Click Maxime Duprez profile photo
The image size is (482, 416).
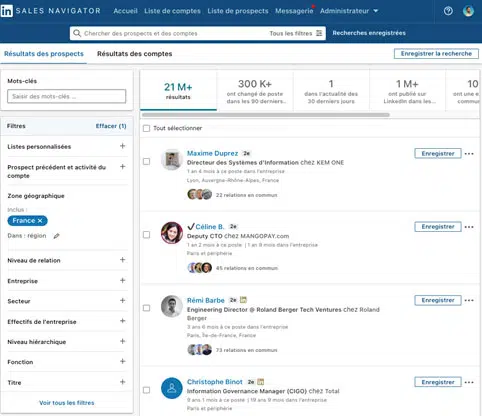pyautogui.click(x=172, y=159)
